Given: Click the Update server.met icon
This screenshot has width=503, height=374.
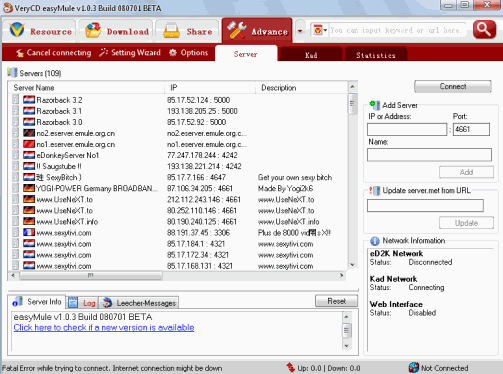Looking at the screenshot, I should (375, 191).
